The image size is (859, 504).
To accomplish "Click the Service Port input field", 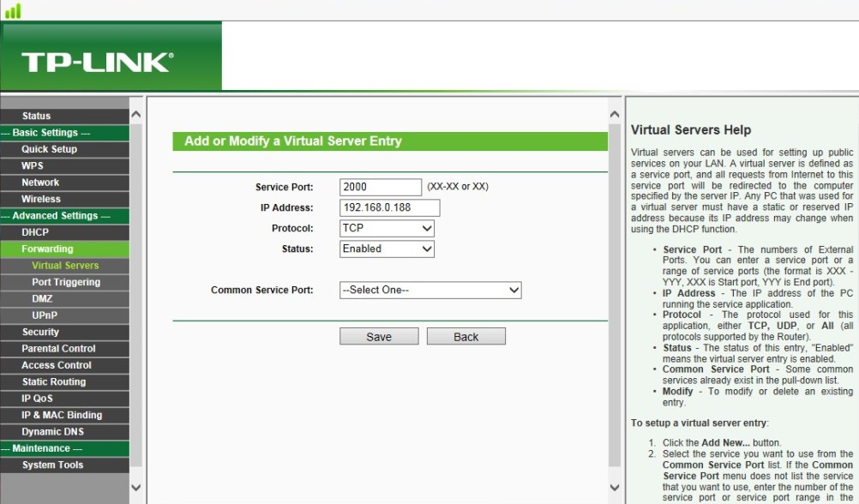I will 381,187.
